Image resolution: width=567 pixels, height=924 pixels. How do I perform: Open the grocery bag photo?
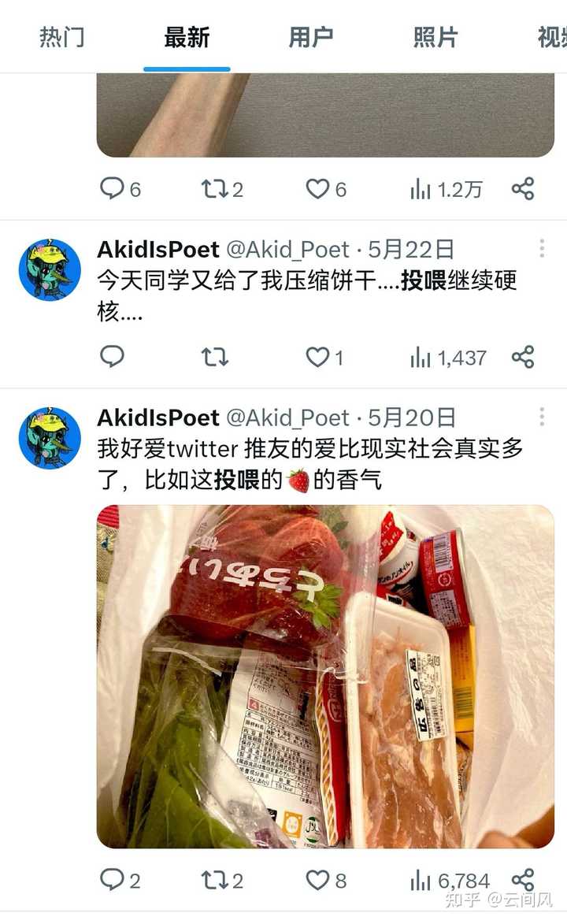325,677
